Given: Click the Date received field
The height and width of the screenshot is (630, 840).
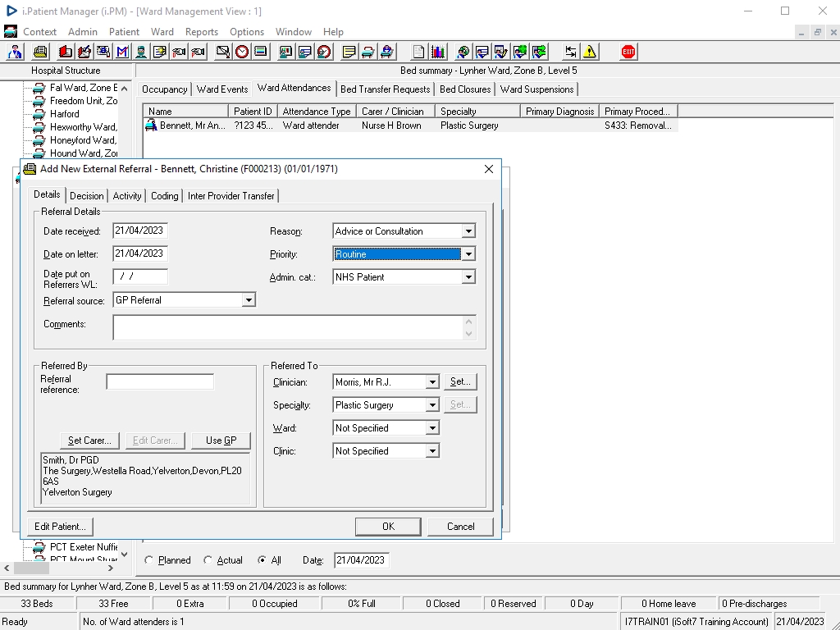Looking at the screenshot, I should tap(140, 231).
